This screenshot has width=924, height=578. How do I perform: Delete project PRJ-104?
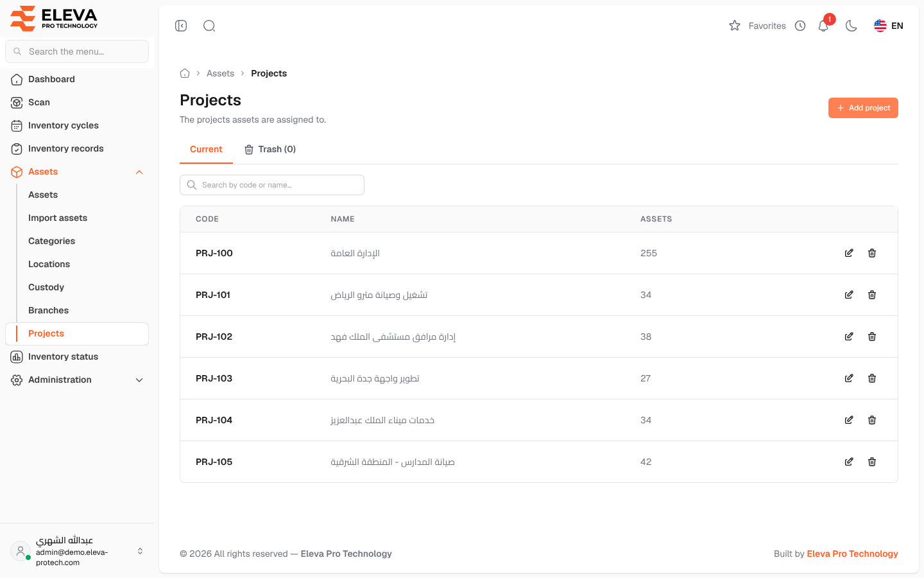(x=872, y=420)
